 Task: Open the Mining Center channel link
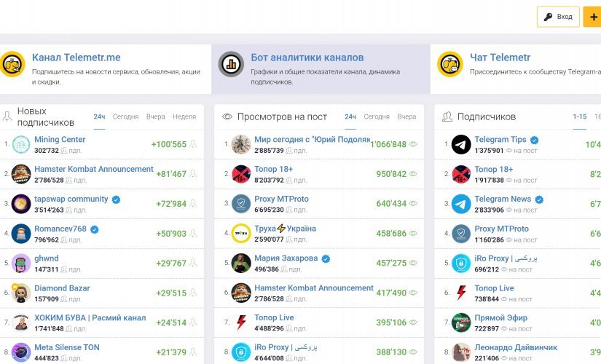[60, 140]
